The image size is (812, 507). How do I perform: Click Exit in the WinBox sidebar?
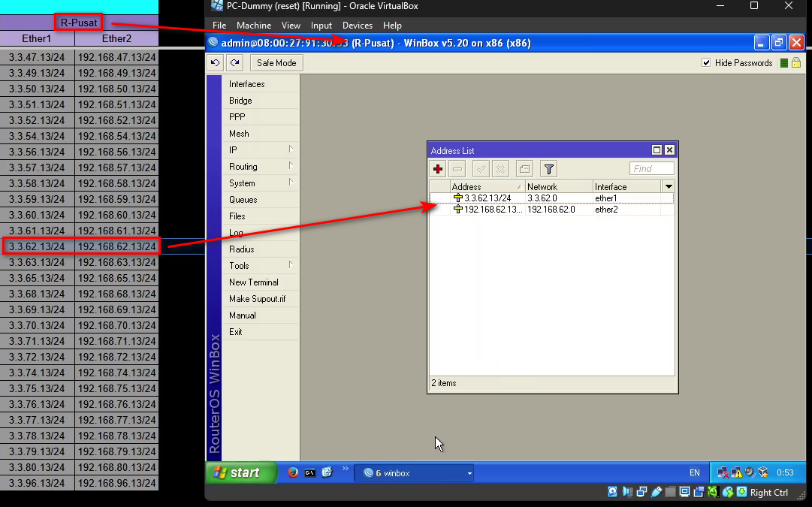pyautogui.click(x=261, y=331)
